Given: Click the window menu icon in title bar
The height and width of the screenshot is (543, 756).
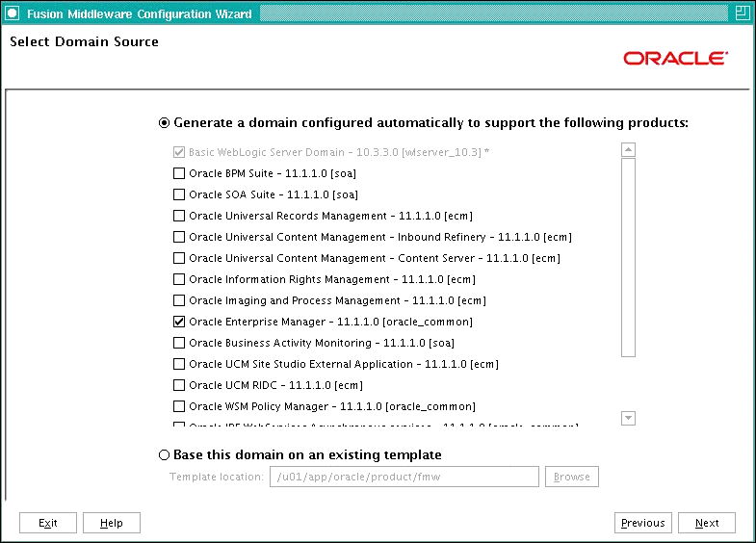Looking at the screenshot, I should coord(12,13).
